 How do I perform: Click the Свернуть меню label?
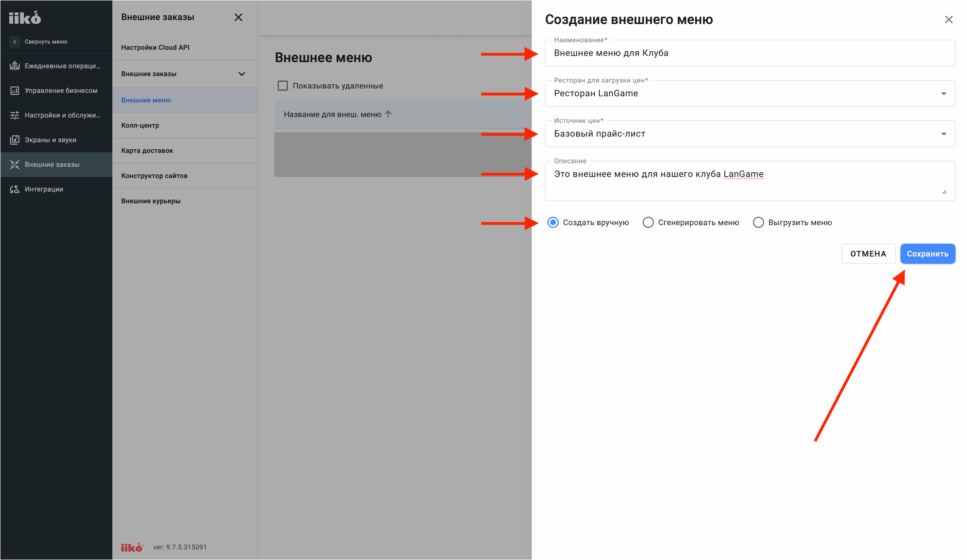pyautogui.click(x=46, y=42)
